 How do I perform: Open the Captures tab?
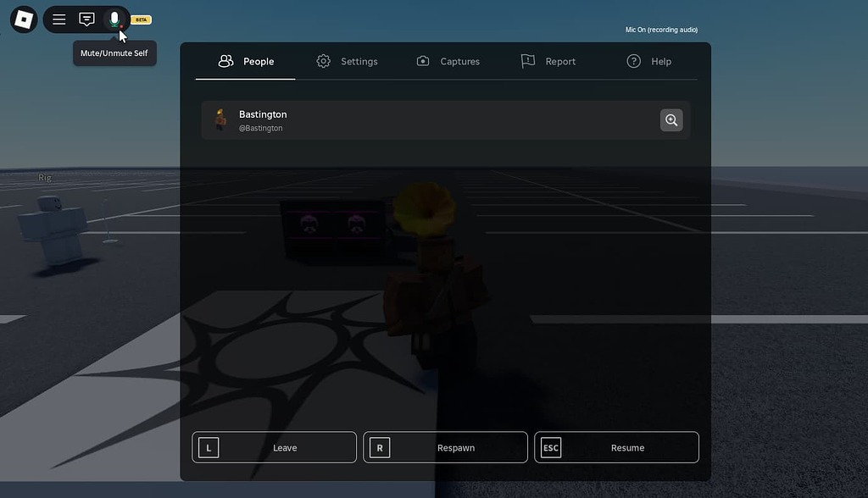click(x=448, y=62)
